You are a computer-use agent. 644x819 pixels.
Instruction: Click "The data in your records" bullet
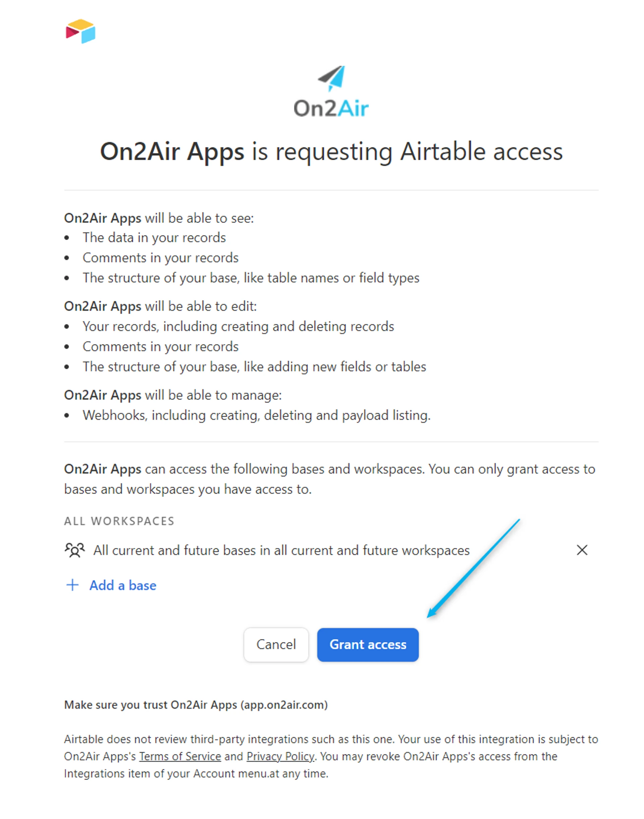154,238
